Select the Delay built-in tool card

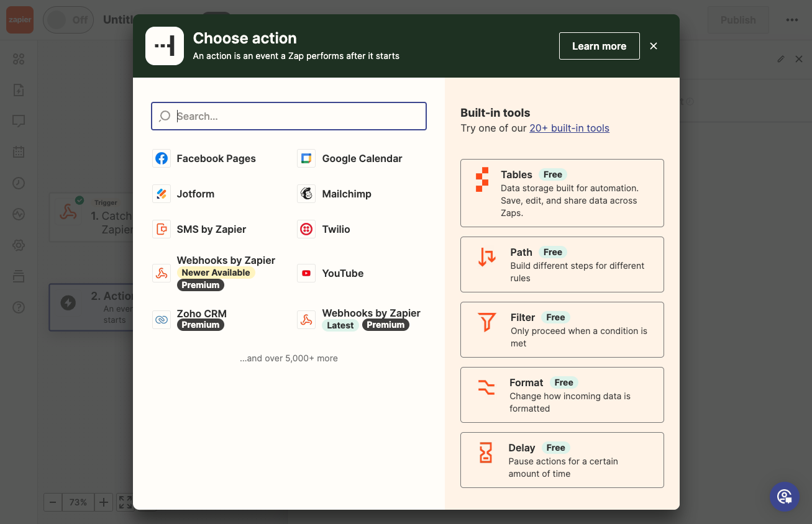tap(562, 460)
